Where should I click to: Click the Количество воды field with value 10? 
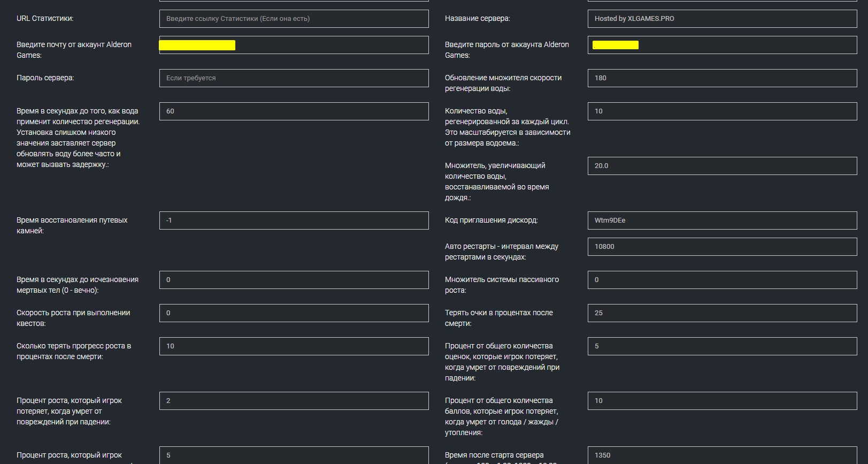722,111
